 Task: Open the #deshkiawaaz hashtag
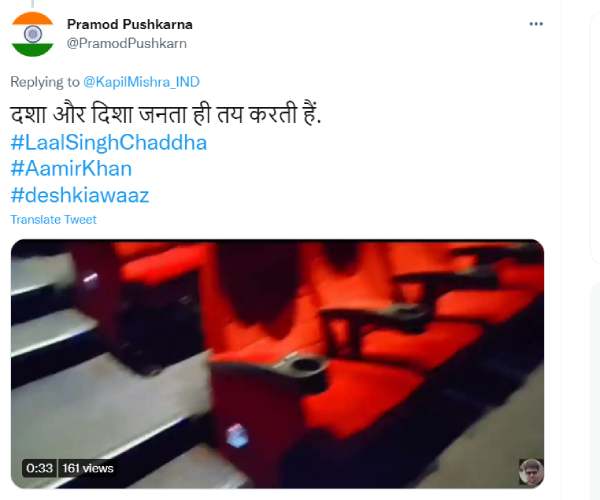coord(80,195)
